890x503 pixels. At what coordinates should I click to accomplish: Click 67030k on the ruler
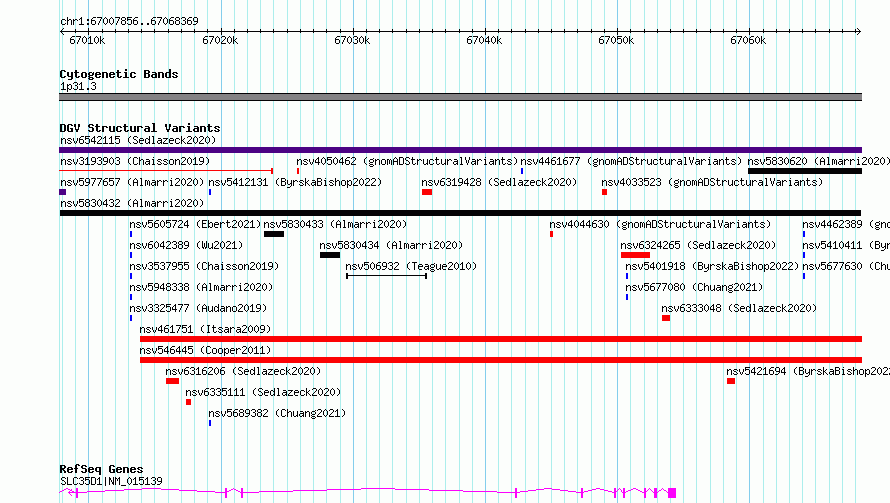click(x=352, y=40)
